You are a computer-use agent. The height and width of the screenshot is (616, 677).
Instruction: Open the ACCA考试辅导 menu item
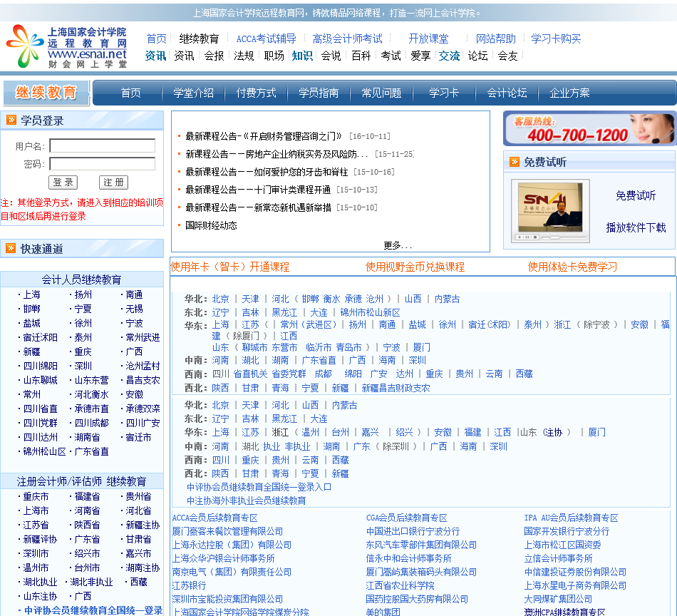click(266, 39)
